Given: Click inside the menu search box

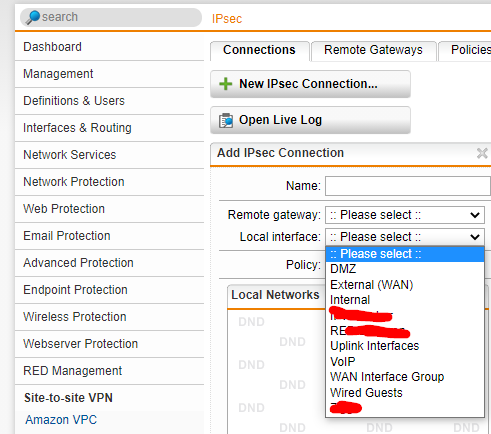Looking at the screenshot, I should (x=111, y=17).
